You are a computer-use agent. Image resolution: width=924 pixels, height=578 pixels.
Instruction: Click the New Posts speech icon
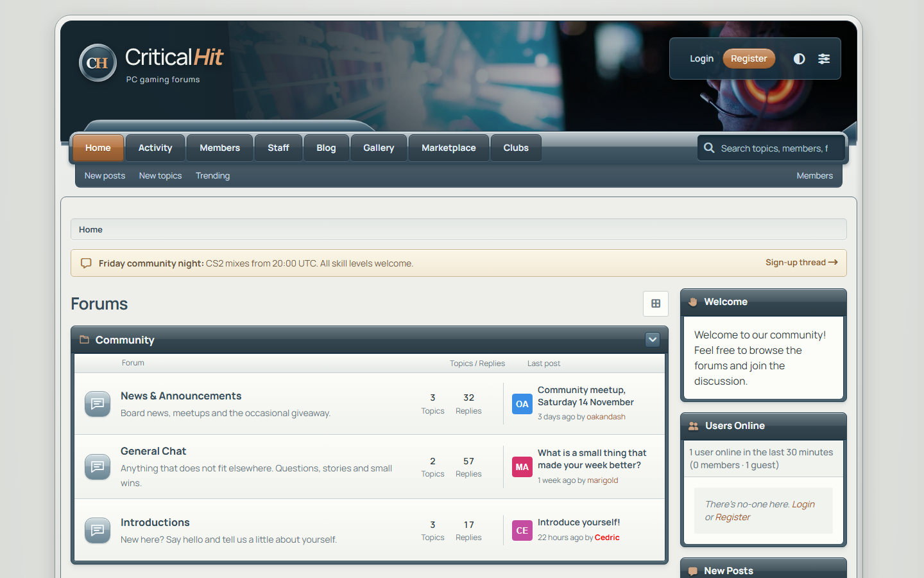(693, 571)
